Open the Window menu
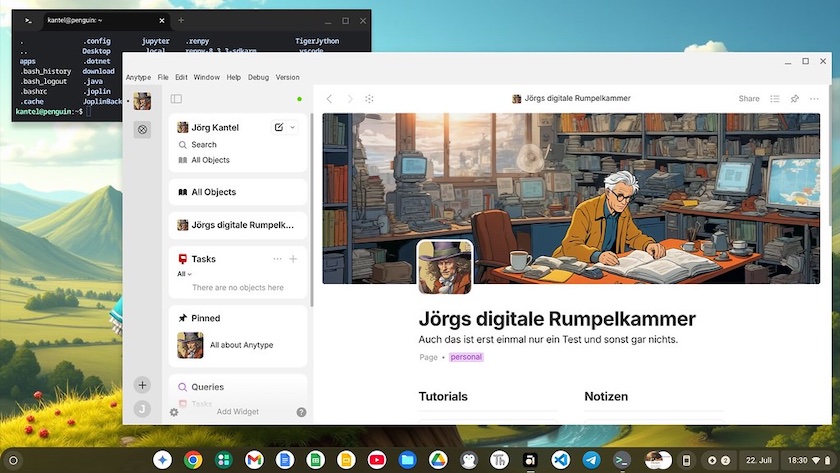 (207, 77)
